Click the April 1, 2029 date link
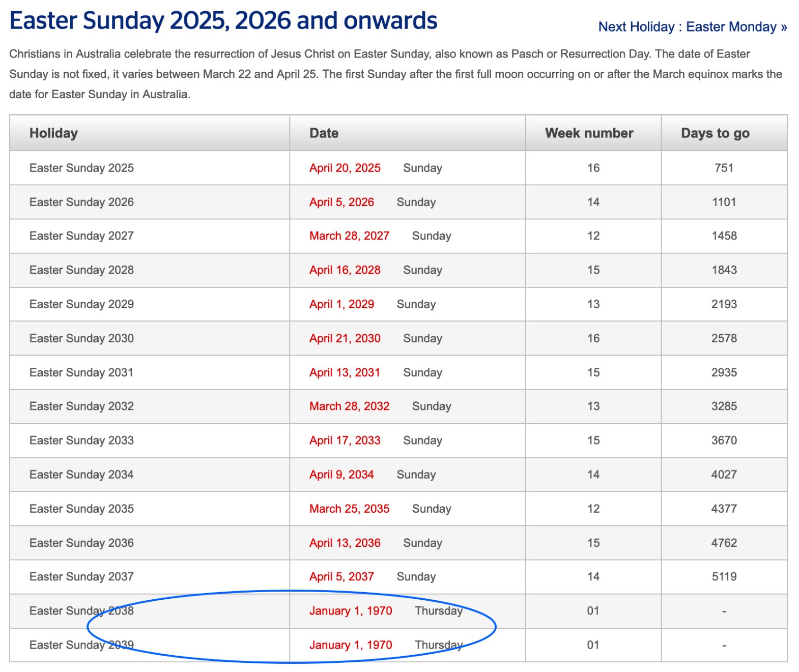 click(341, 304)
